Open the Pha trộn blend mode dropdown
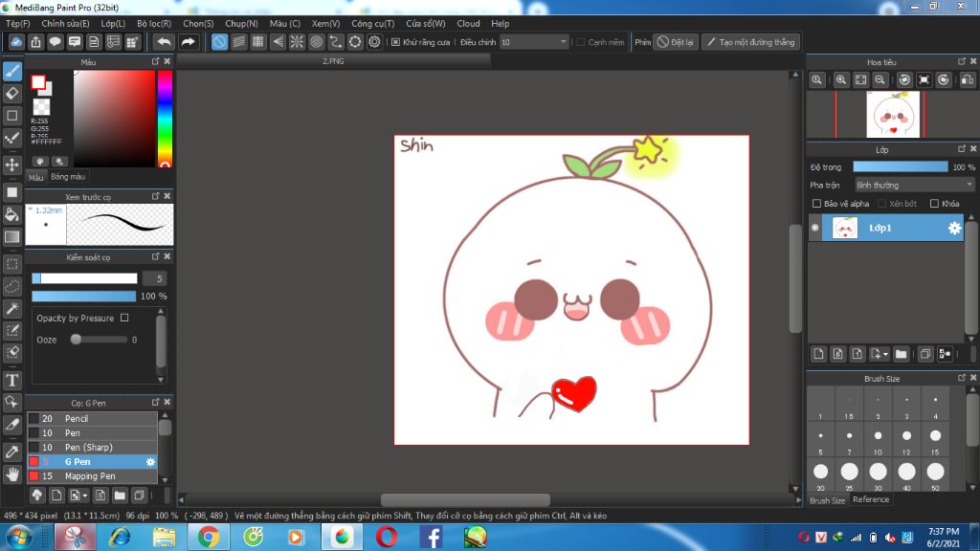 pos(914,185)
